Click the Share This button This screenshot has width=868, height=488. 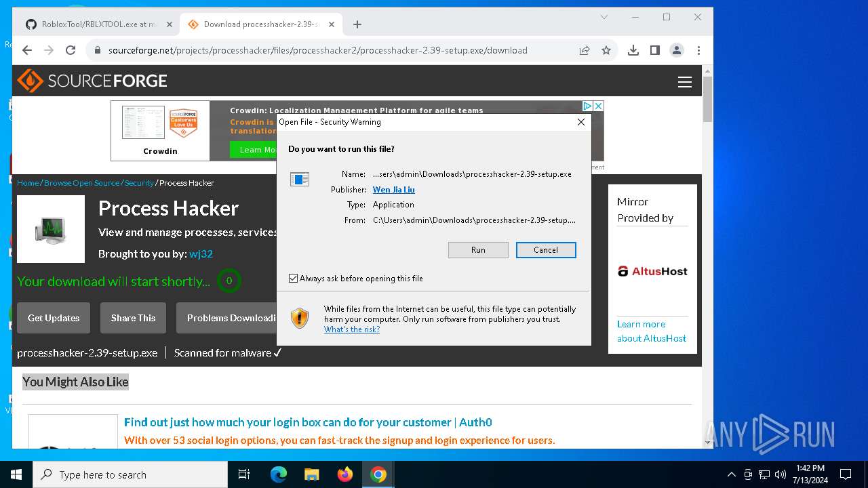[134, 318]
